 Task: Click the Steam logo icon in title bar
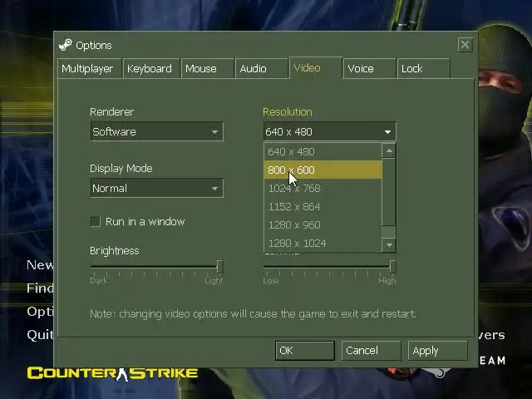[65, 45]
